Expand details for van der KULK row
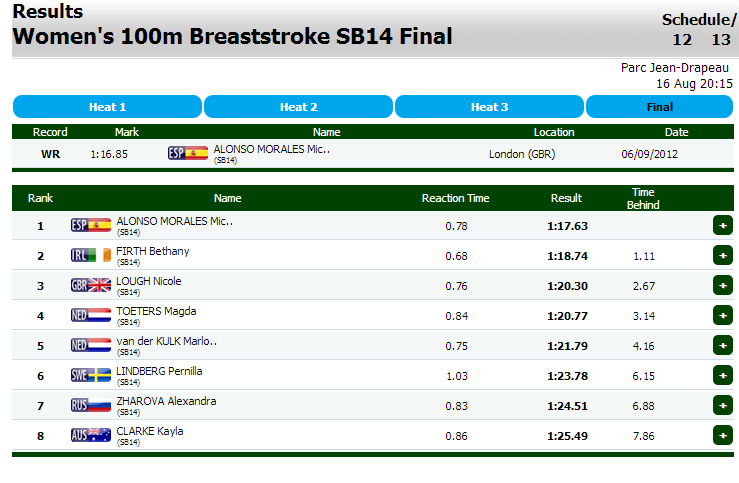The height and width of the screenshot is (483, 739). (x=722, y=345)
